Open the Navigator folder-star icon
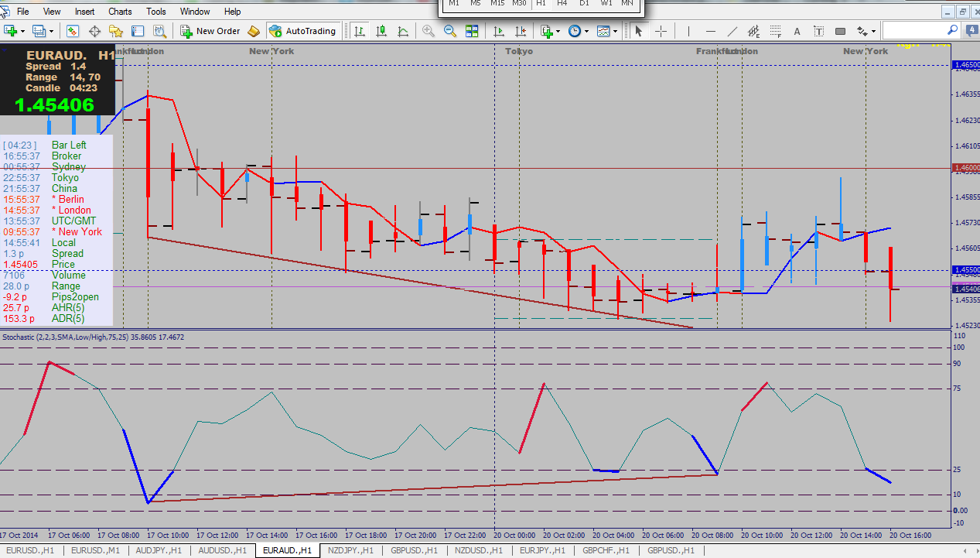Viewport: 980px width, 558px height. [x=117, y=31]
